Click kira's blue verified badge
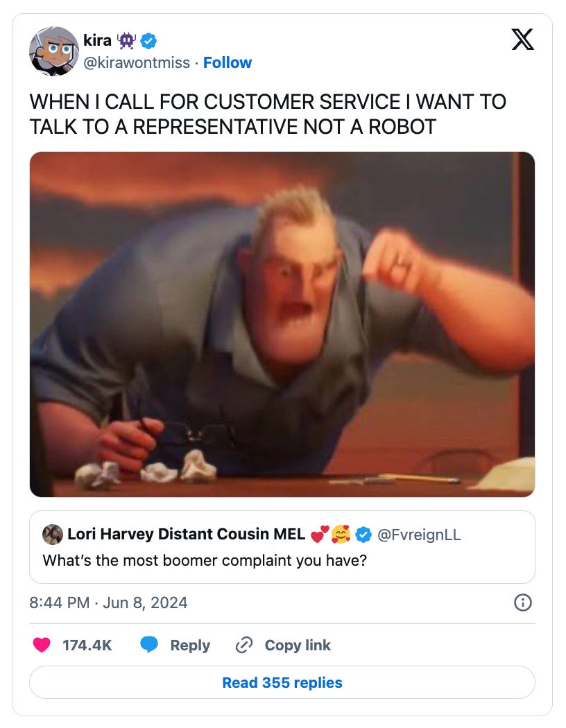This screenshot has width=566, height=728. coord(148,41)
